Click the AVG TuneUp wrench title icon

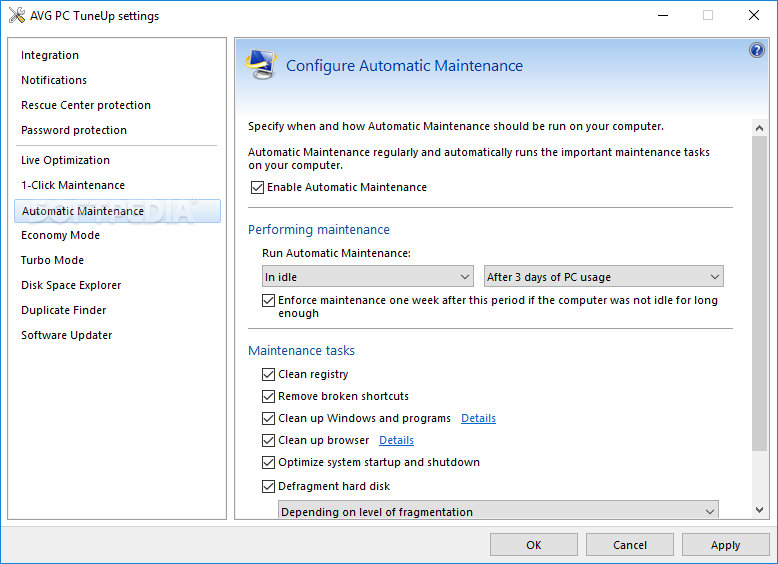pyautogui.click(x=17, y=15)
